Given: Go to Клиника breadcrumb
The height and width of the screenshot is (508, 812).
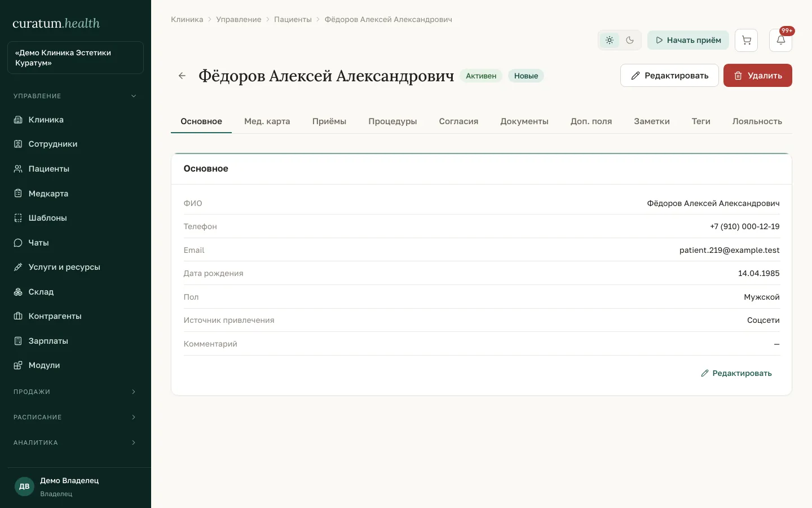Looking at the screenshot, I should 187,19.
